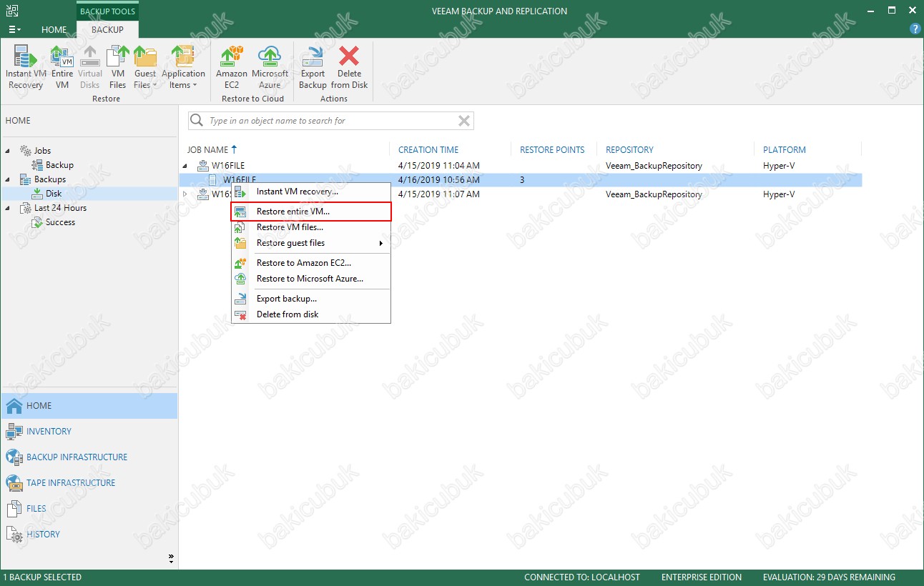The image size is (924, 586).
Task: Open the HOME navigation view
Action: (x=89, y=406)
